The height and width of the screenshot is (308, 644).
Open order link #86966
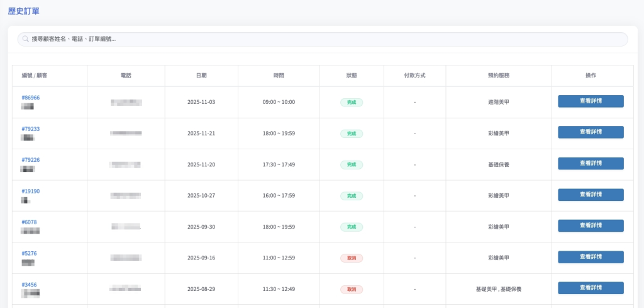(30, 98)
